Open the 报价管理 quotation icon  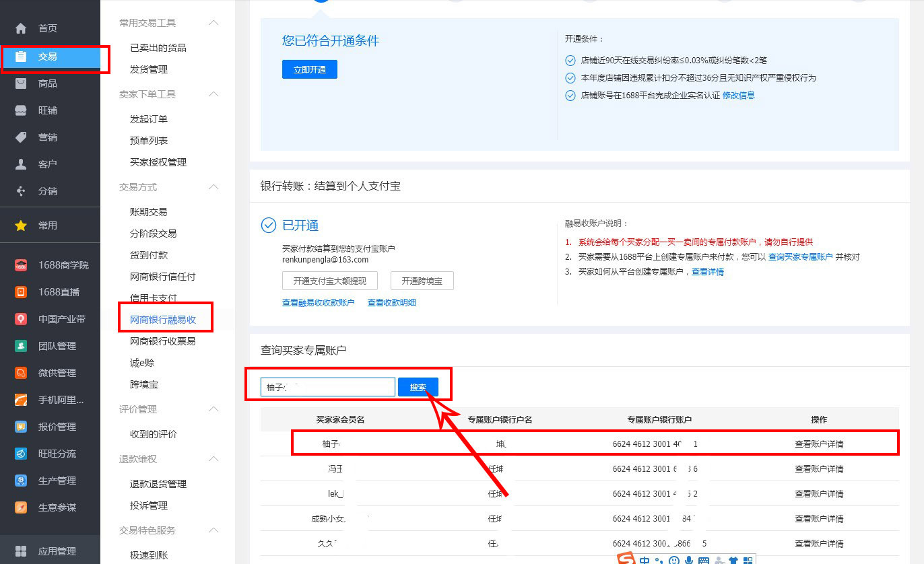point(21,427)
